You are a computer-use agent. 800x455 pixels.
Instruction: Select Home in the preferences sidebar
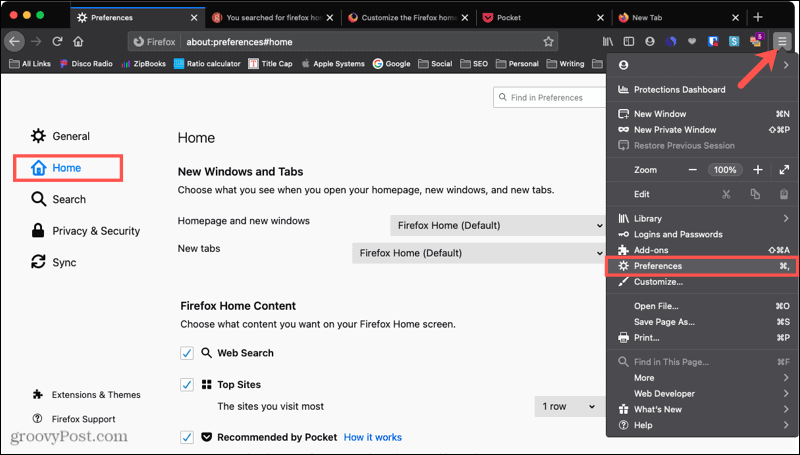pos(68,168)
